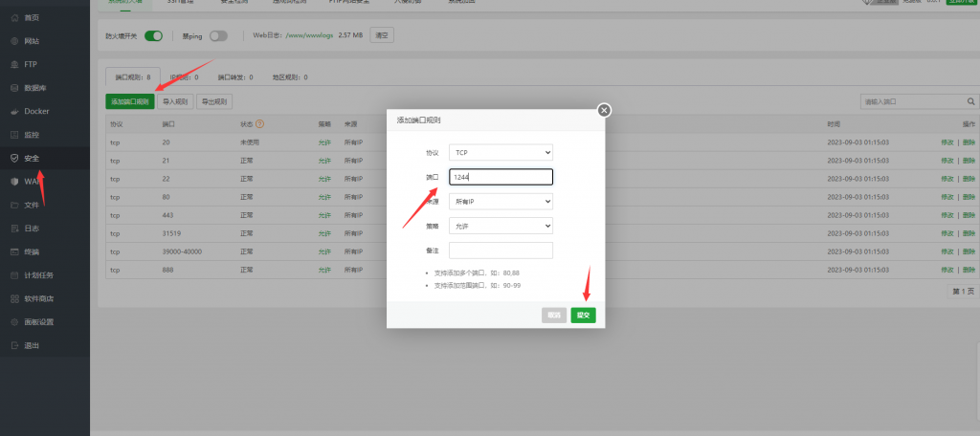
Task: Open the 来源 所有IP dropdown in the dialog
Action: point(501,202)
